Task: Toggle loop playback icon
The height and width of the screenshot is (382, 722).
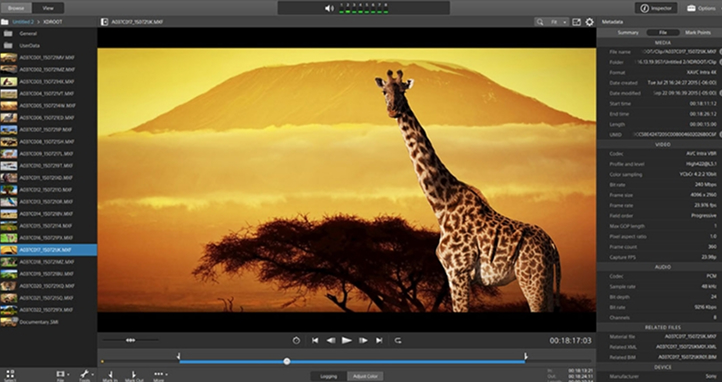Action: (x=398, y=341)
